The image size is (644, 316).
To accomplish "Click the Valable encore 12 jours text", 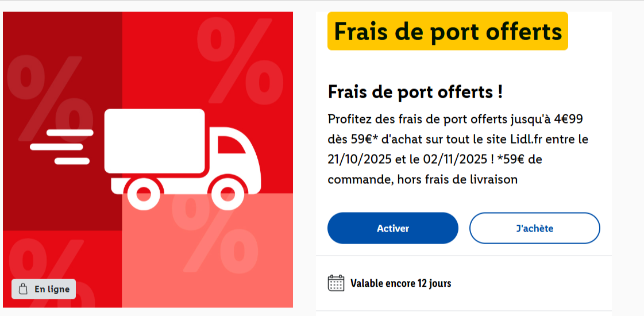I will click(x=400, y=283).
